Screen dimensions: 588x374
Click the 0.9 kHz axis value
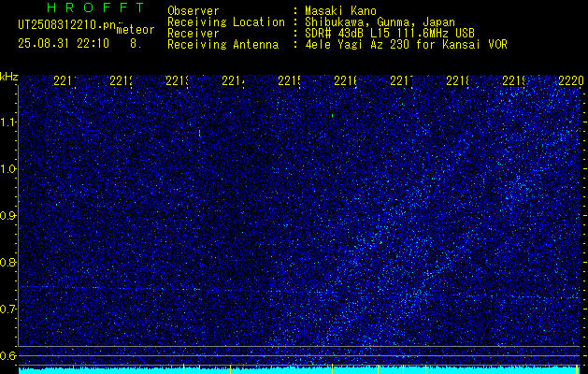point(8,216)
